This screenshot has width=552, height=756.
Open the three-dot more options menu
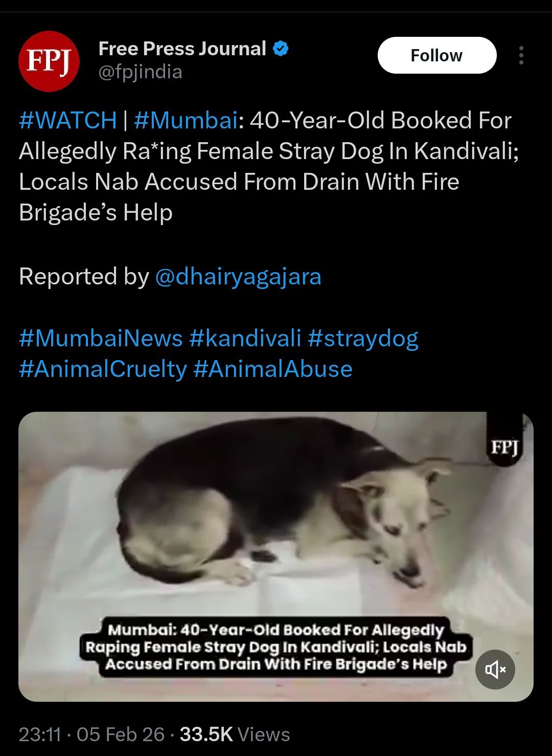[x=521, y=55]
